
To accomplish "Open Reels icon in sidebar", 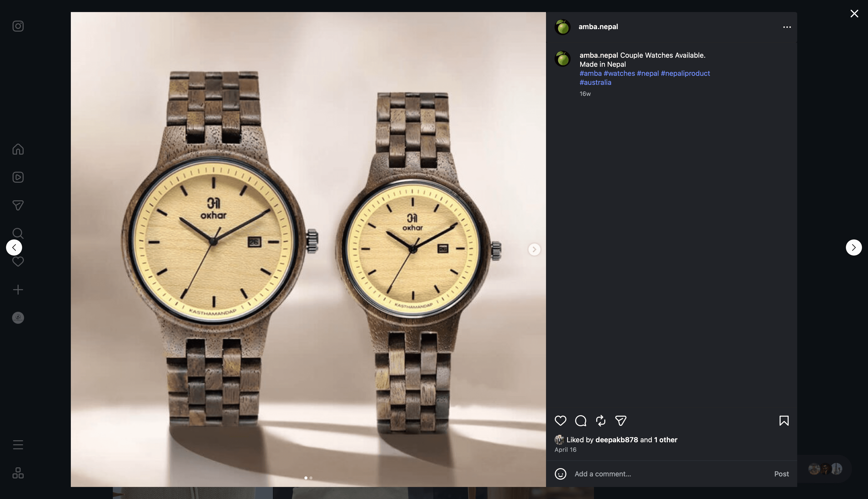I will (18, 177).
